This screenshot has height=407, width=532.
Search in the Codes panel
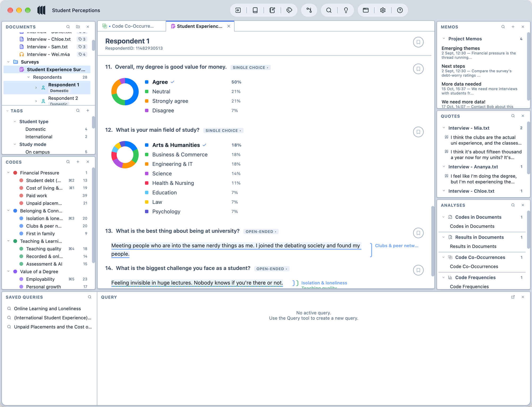pyautogui.click(x=68, y=162)
